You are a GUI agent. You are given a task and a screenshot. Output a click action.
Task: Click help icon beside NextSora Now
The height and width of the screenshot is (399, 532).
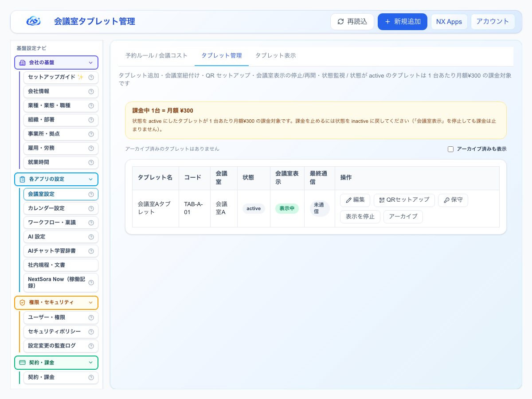coord(91,282)
